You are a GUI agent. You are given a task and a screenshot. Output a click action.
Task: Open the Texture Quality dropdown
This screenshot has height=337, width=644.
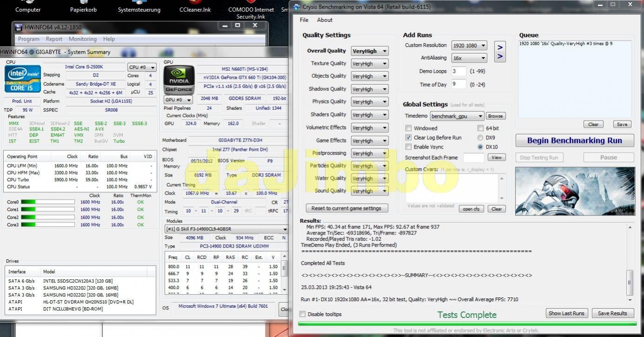click(369, 64)
